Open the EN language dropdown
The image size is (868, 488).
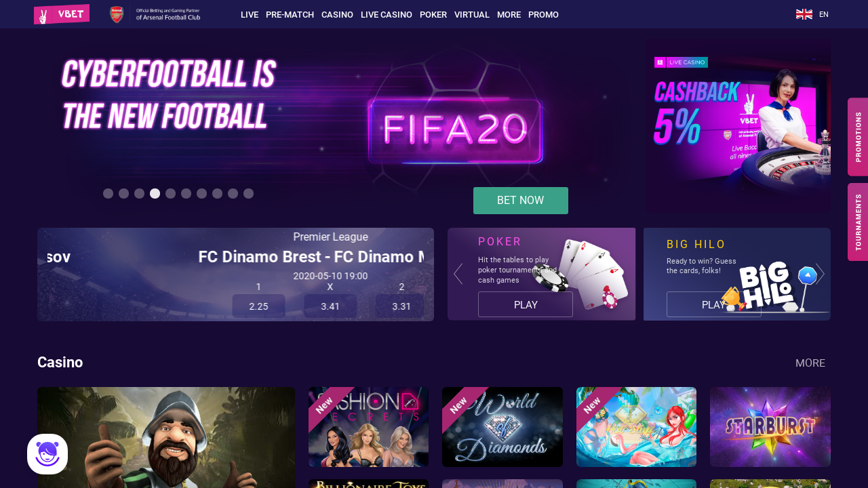824,14
